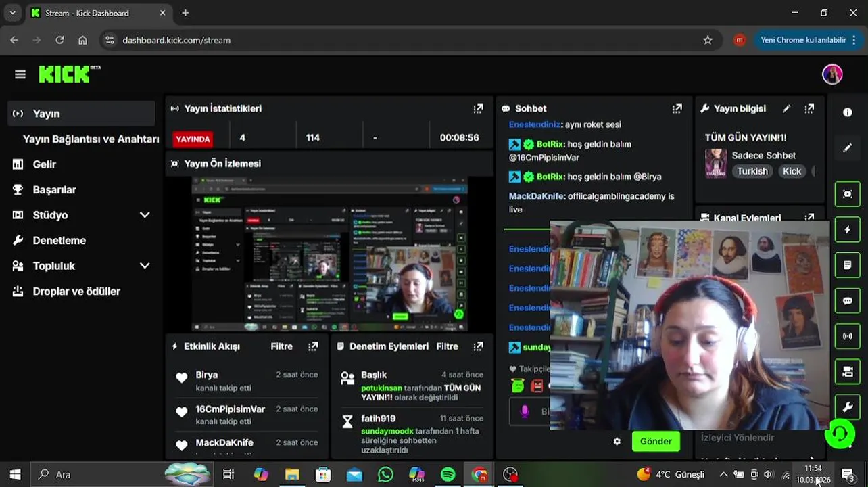This screenshot has height=487, width=868.
Task: Click username Birya in Etkinlik Akışı
Action: [x=207, y=375]
